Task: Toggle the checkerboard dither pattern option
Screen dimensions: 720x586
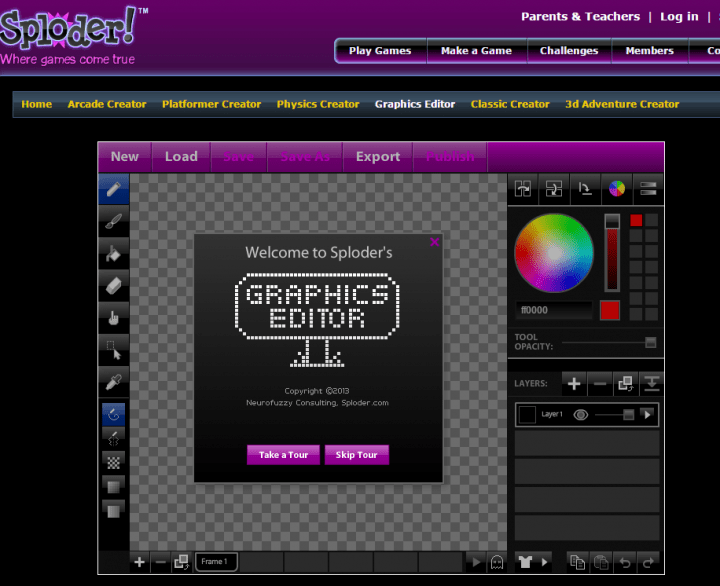Action: tap(113, 462)
